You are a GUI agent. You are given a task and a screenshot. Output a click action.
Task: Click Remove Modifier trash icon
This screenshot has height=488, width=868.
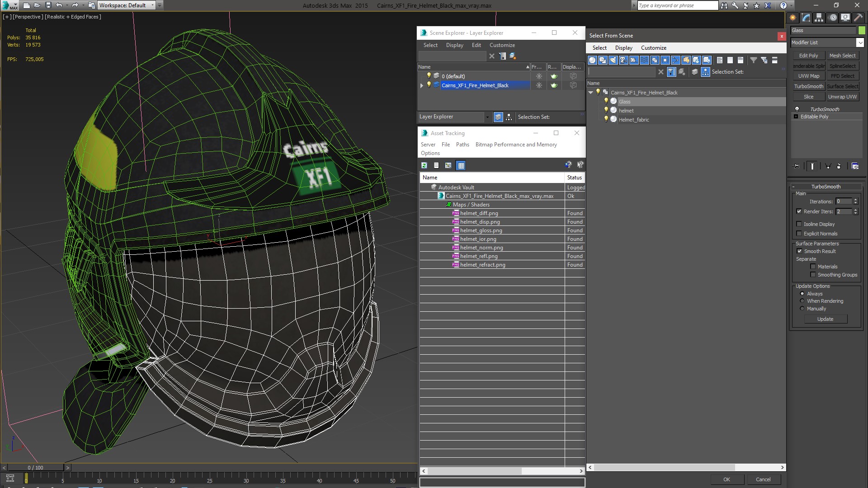pos(839,166)
